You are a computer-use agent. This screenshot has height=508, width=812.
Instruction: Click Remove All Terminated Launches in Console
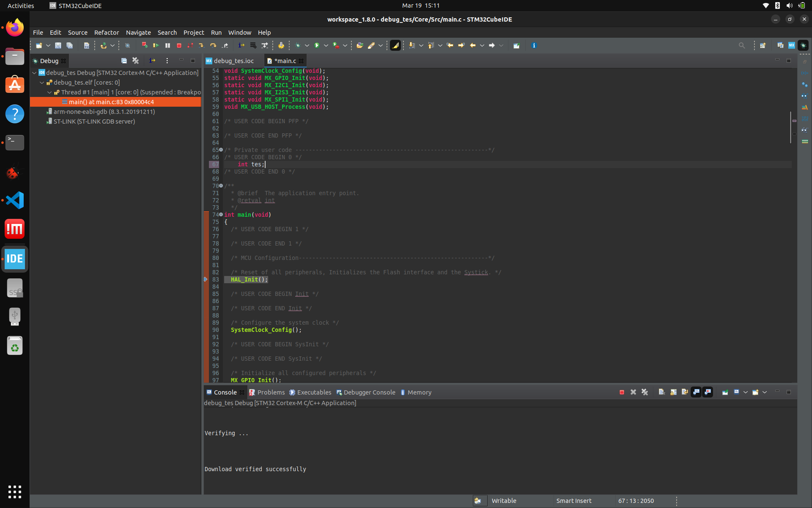click(645, 392)
